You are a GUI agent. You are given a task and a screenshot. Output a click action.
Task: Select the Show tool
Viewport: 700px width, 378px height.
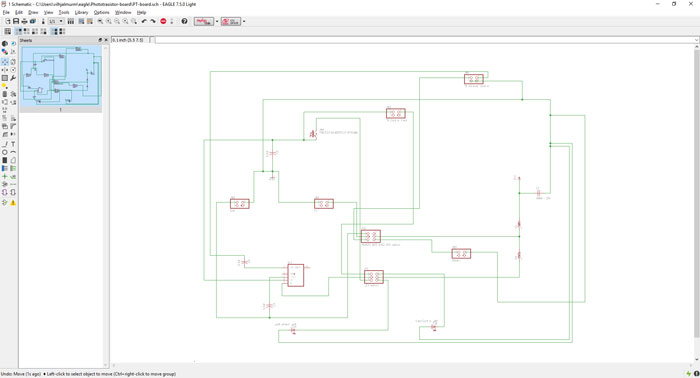[x=13, y=44]
